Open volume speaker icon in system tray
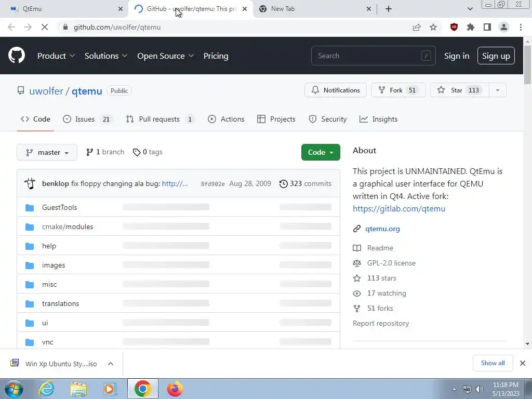 479,389
